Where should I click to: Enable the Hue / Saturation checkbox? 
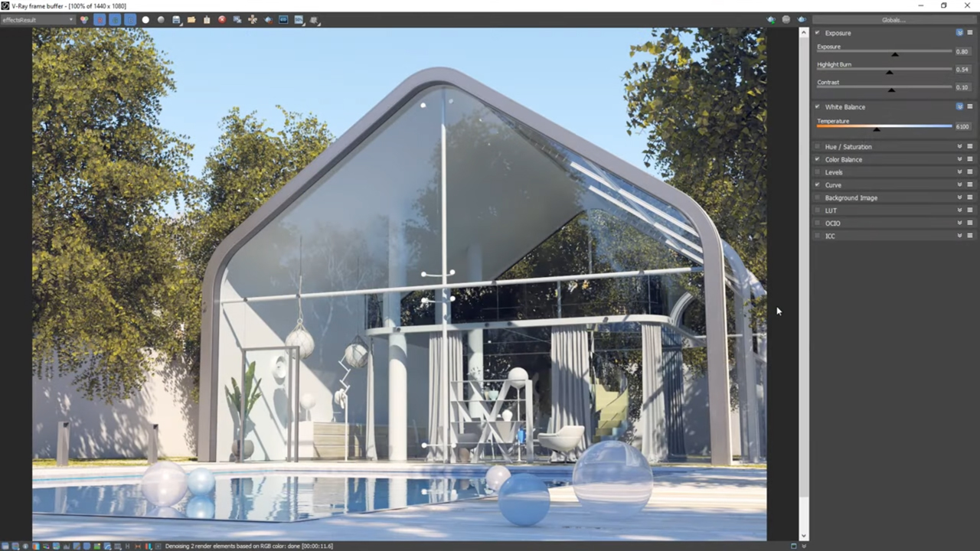(x=818, y=147)
